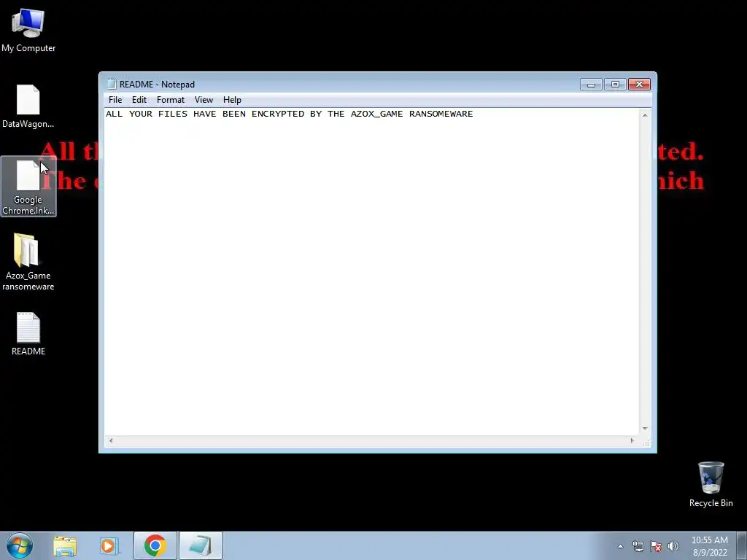
Task: Click the volume speaker tray icon
Action: coord(673,546)
